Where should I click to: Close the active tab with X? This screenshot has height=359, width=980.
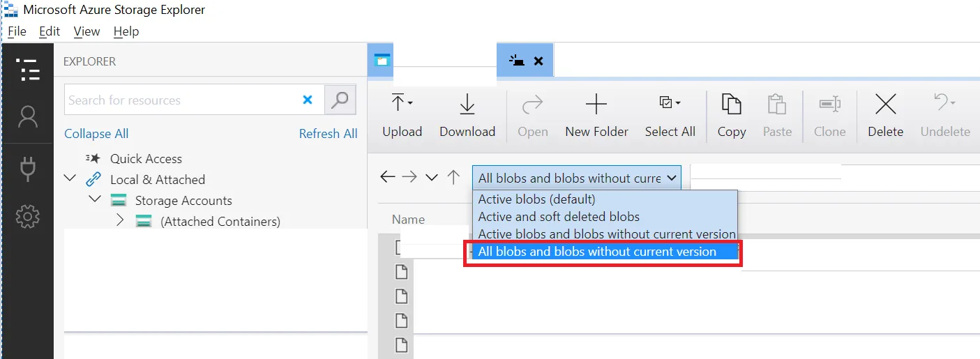pyautogui.click(x=538, y=61)
